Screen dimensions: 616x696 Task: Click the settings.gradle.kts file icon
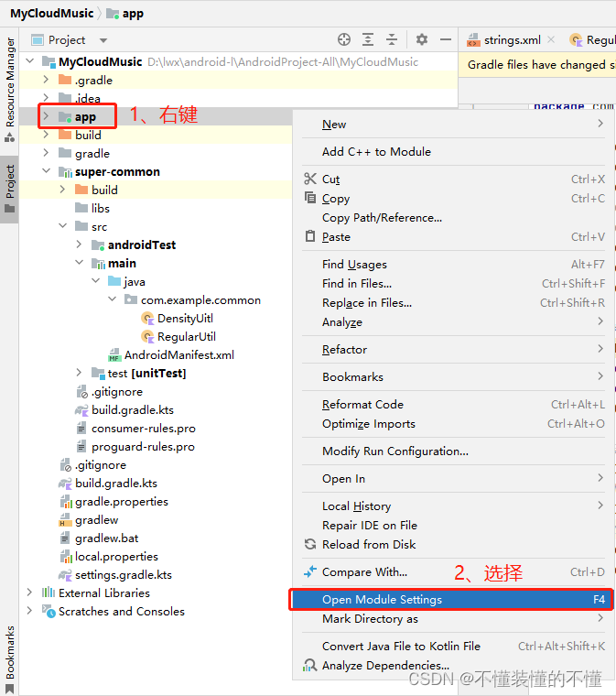pos(65,575)
